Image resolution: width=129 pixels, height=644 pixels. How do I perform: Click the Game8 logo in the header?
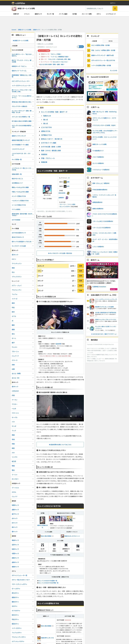[x=18, y=3]
